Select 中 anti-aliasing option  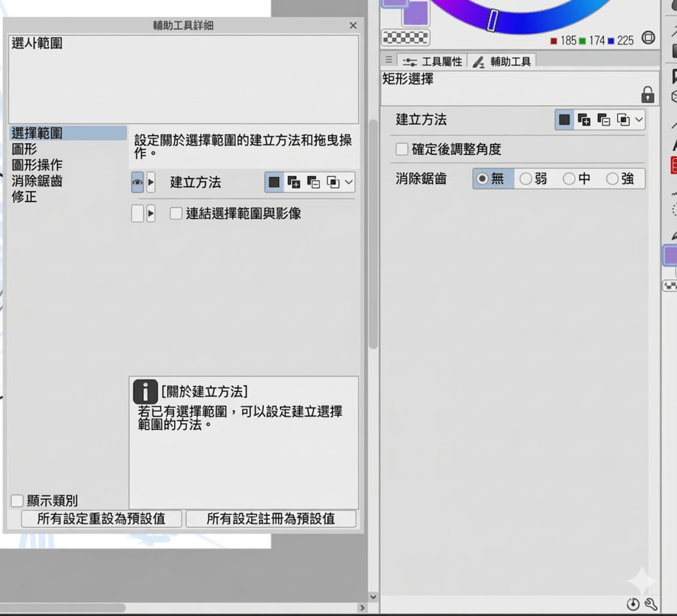click(x=576, y=178)
